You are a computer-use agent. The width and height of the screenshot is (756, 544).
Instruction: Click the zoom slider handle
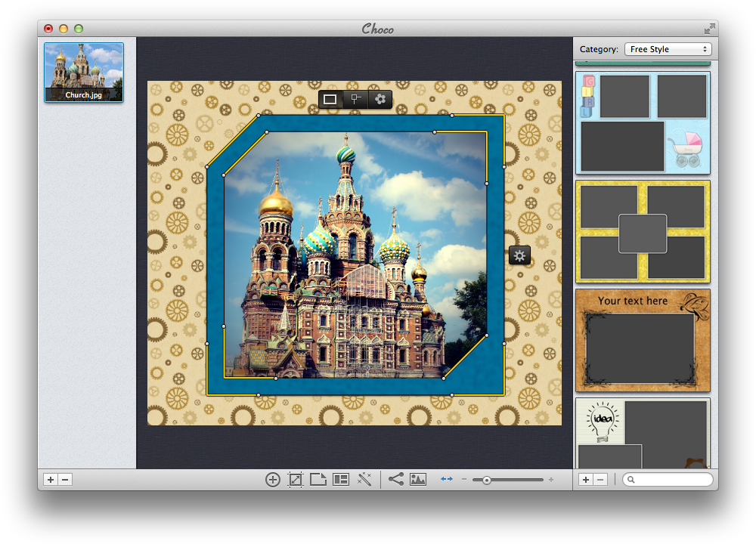pyautogui.click(x=487, y=480)
